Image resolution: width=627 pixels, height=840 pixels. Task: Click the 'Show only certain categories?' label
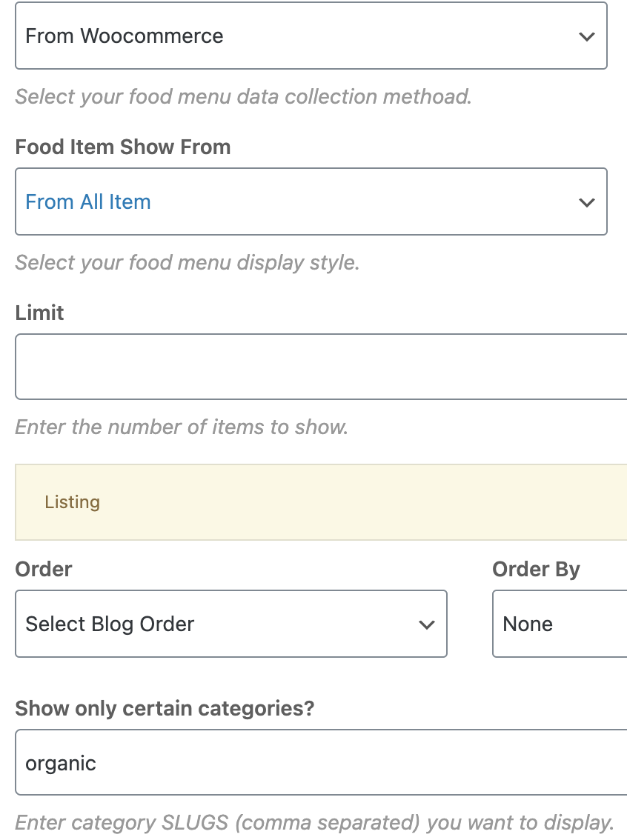165,708
